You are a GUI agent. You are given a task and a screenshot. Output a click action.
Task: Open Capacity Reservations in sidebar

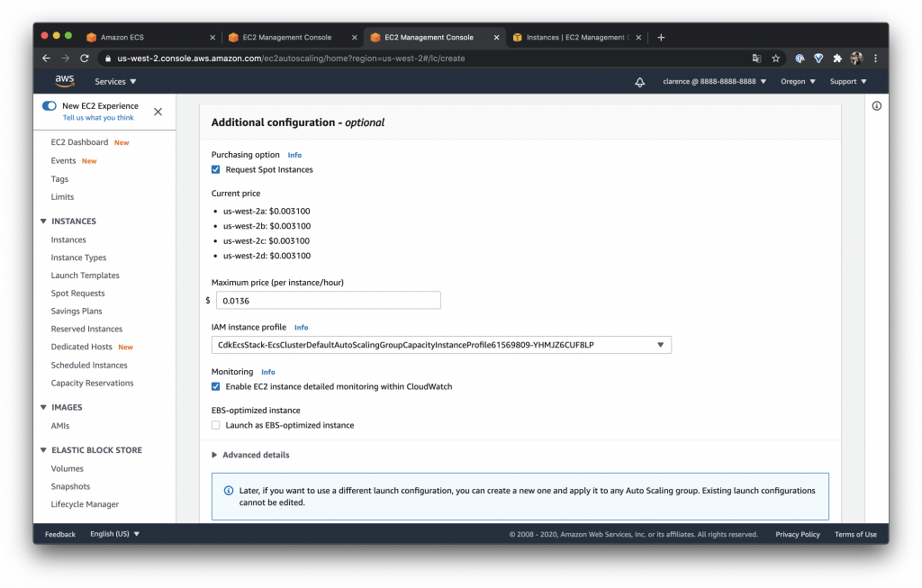coord(92,383)
